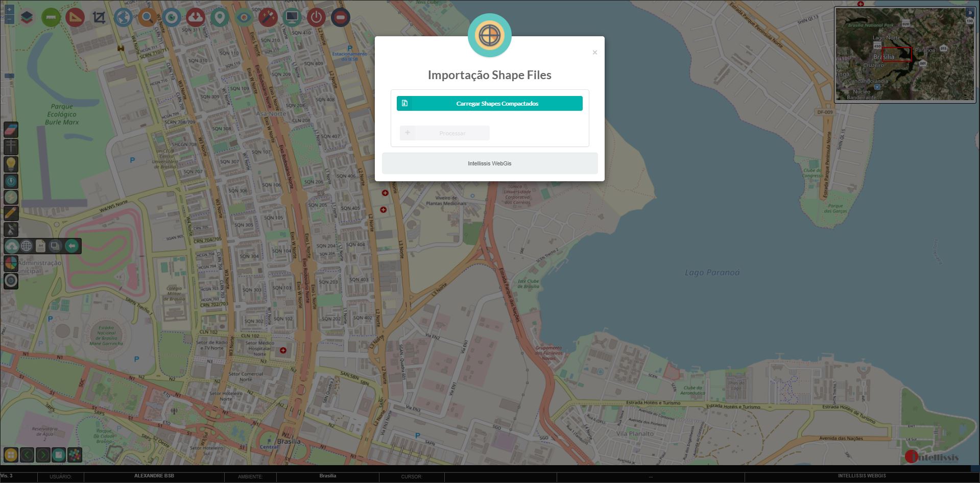Toggle the yellow lightbulb icon
This screenshot has height=483, width=980.
click(x=11, y=164)
